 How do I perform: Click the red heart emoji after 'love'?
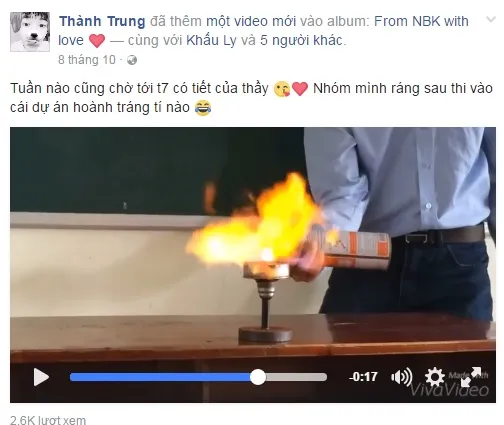97,41
